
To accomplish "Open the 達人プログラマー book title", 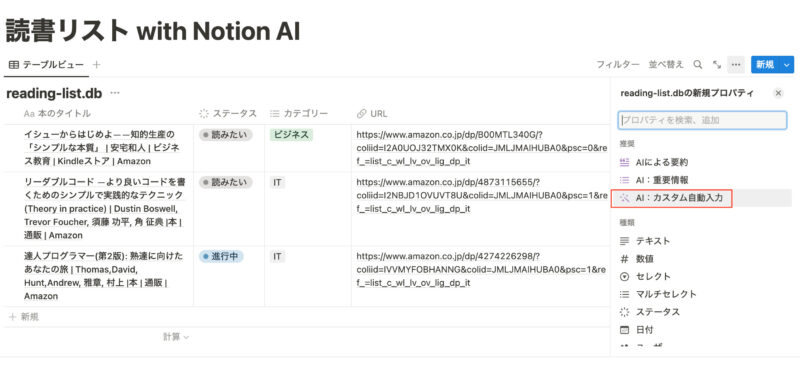I will click(x=103, y=276).
